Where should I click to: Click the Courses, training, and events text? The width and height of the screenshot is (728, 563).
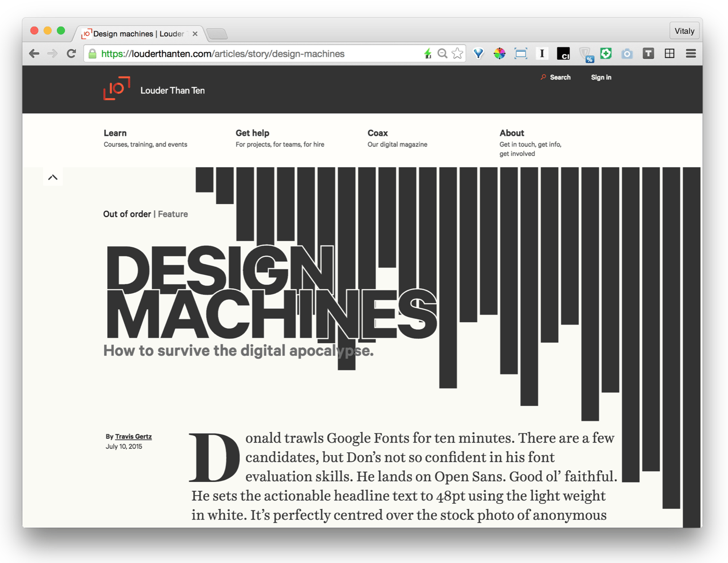(146, 145)
